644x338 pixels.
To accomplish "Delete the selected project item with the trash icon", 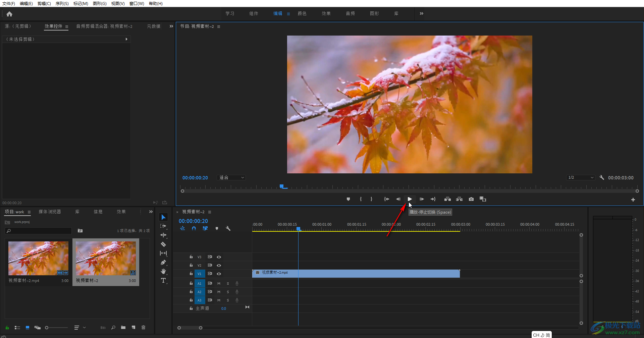I will coord(143,327).
